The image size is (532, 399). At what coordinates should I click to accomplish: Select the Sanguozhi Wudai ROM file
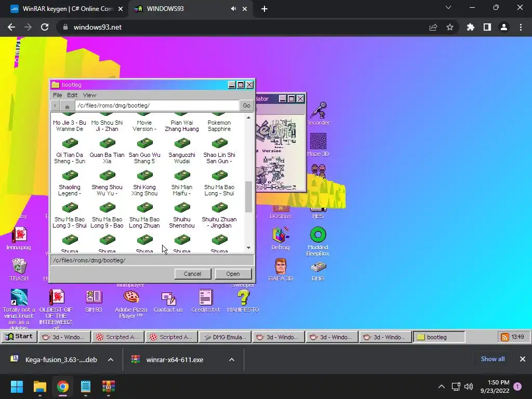click(x=182, y=151)
